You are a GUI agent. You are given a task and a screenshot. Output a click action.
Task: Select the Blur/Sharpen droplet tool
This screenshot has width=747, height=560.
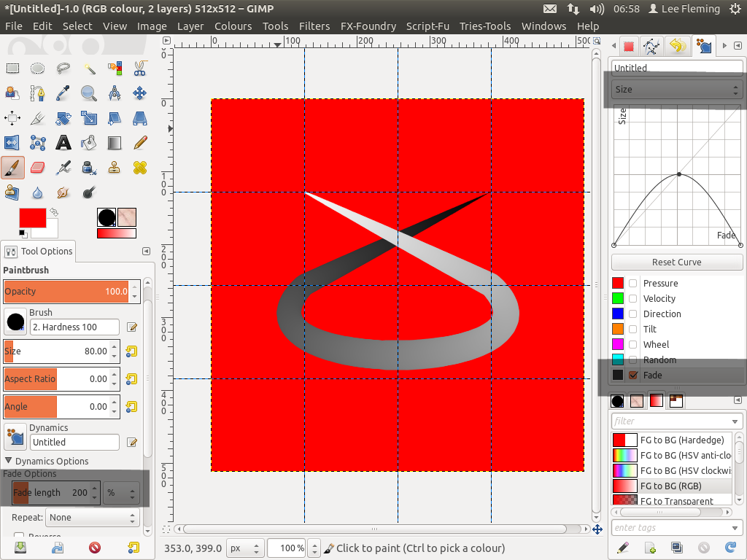pyautogui.click(x=38, y=192)
